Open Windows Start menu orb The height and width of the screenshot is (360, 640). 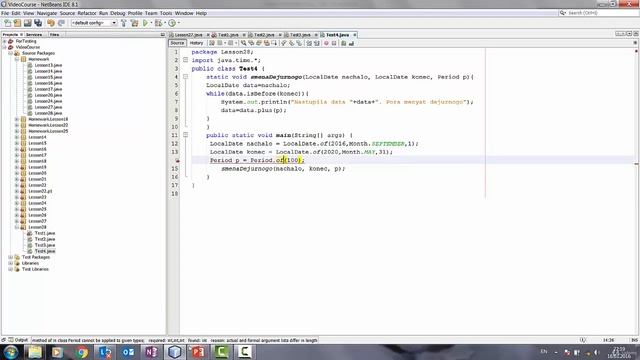11,352
